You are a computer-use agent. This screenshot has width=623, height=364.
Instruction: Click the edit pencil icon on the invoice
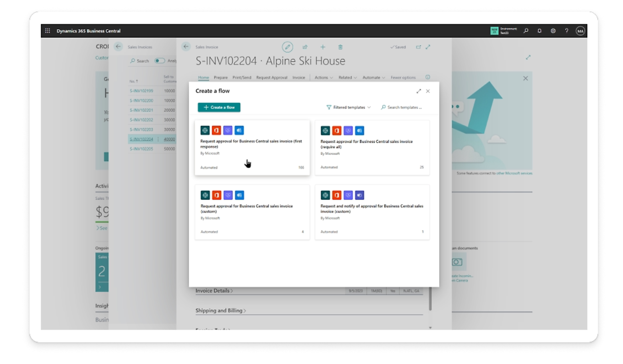coord(287,47)
